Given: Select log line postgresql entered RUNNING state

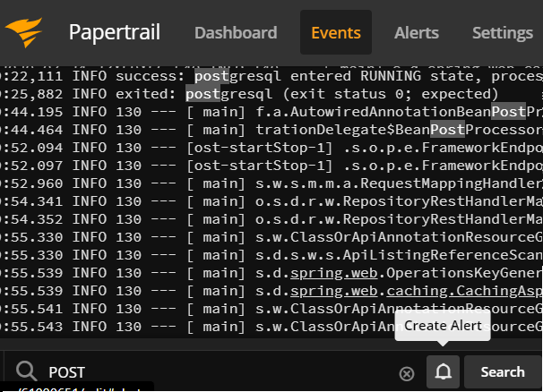Looking at the screenshot, I should click(x=271, y=76).
